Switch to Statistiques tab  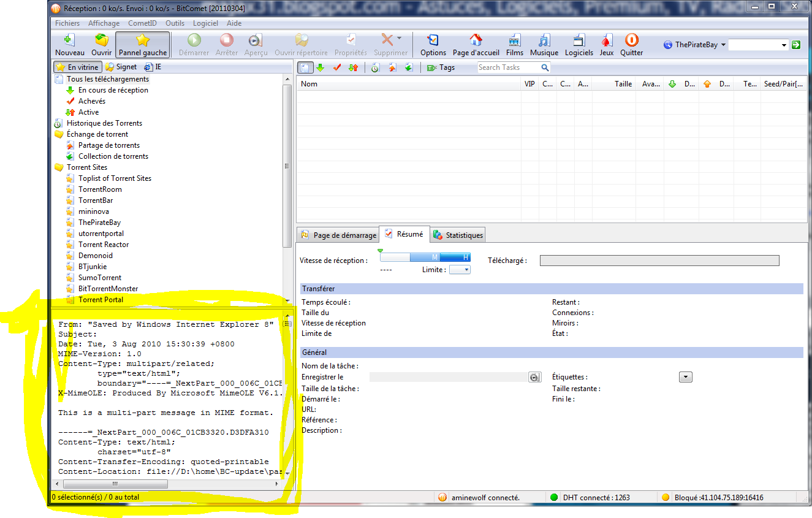pyautogui.click(x=458, y=235)
